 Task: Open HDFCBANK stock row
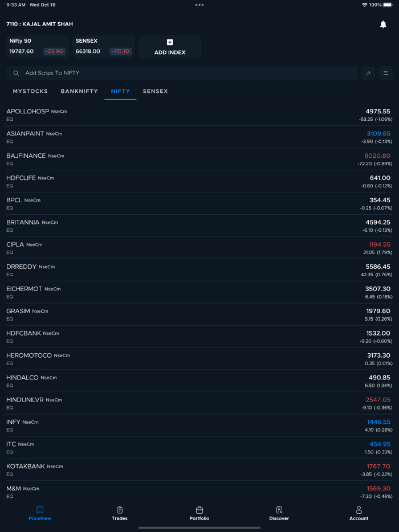(x=199, y=337)
